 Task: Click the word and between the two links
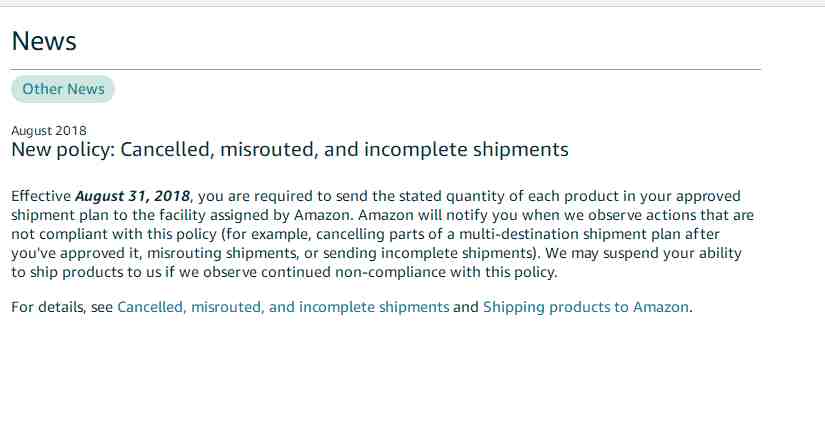click(x=466, y=307)
